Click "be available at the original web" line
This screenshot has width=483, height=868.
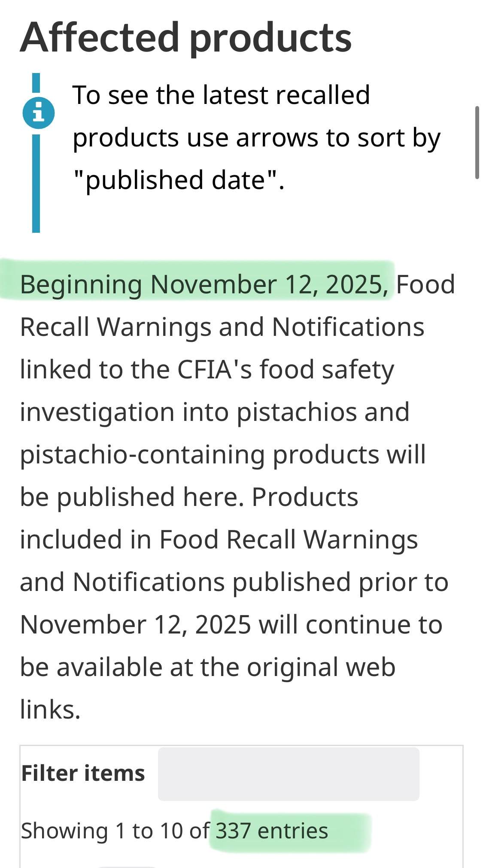pyautogui.click(x=207, y=667)
